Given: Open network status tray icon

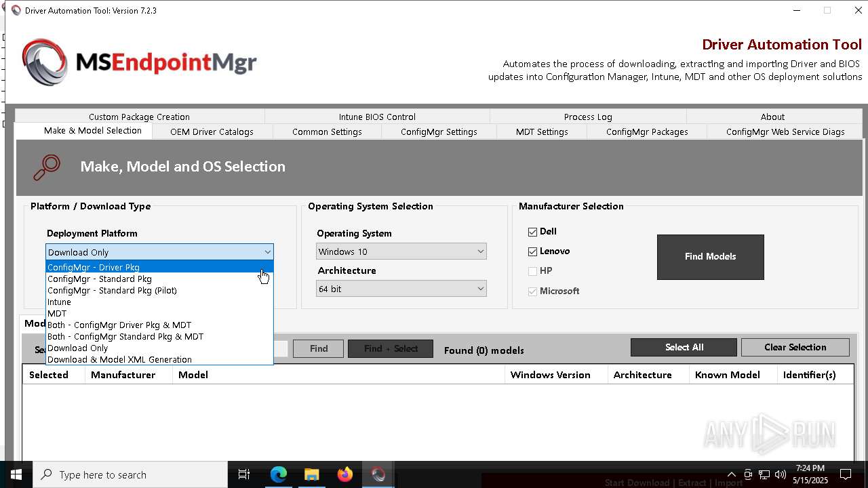Looking at the screenshot, I should (x=764, y=474).
